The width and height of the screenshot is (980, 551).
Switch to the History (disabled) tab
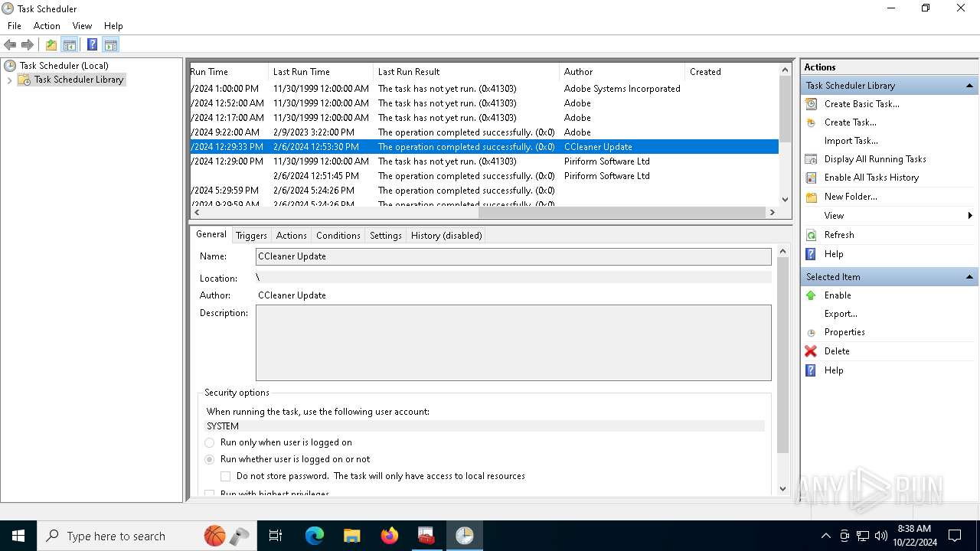[446, 236]
